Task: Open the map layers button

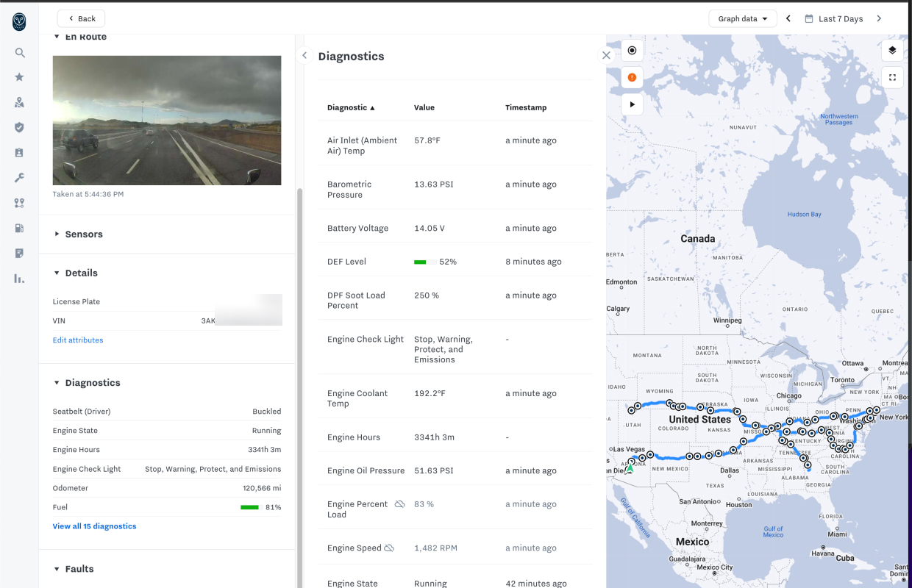Action: coord(892,50)
